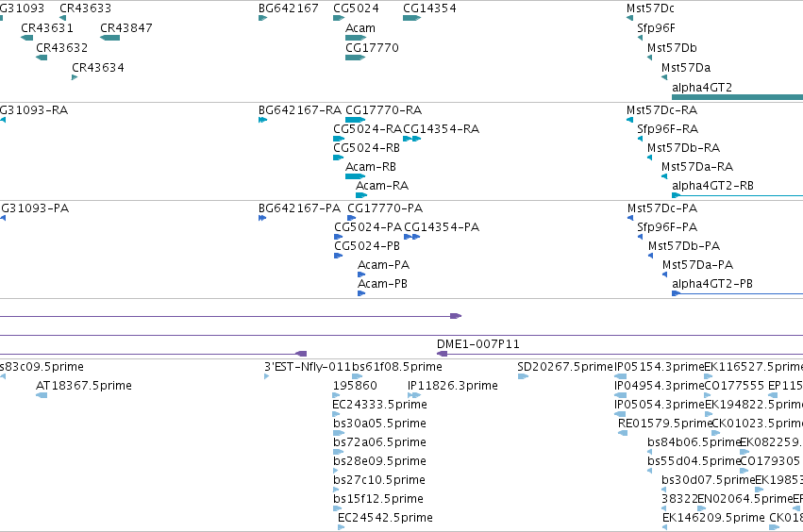Click protein Mst57Db-PA

point(684,246)
